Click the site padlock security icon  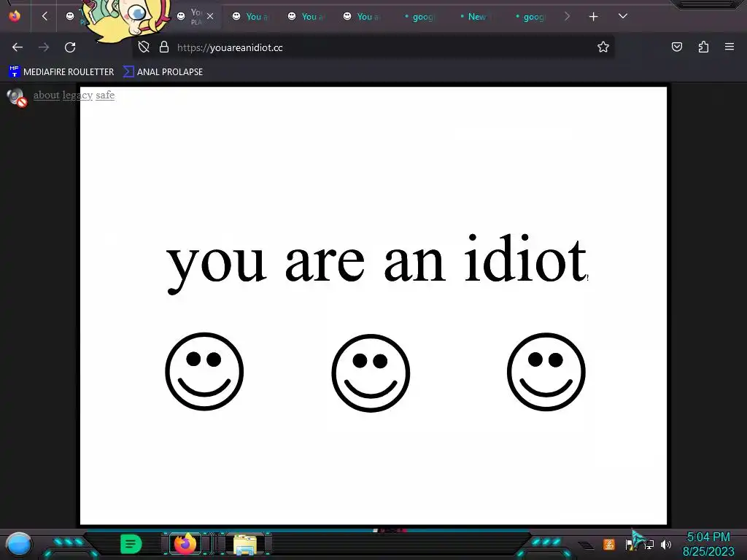(164, 47)
